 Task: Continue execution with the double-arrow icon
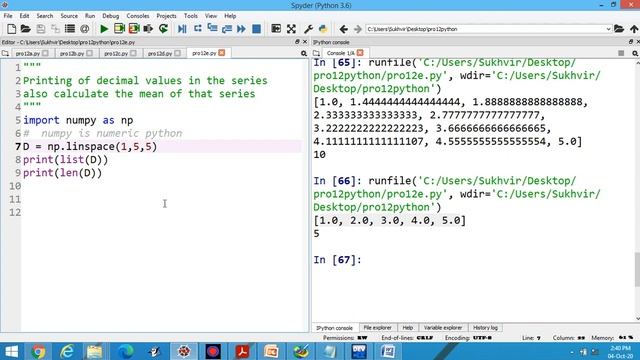point(241,29)
